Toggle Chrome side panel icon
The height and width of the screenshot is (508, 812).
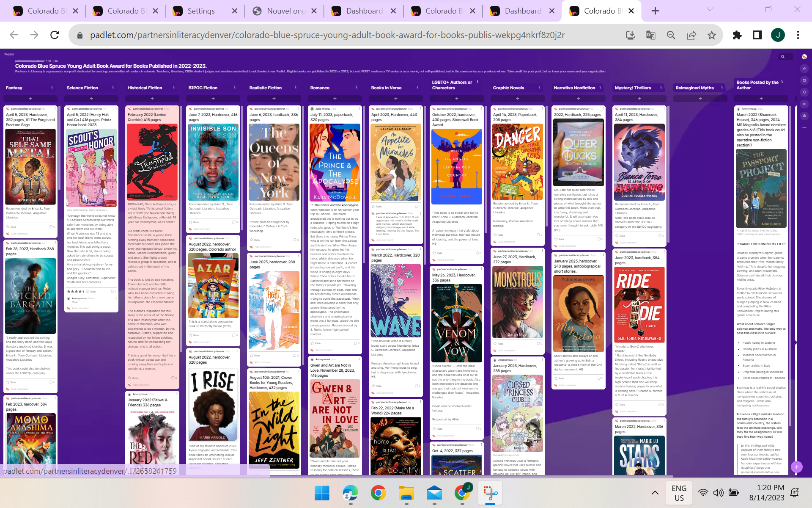click(x=757, y=35)
